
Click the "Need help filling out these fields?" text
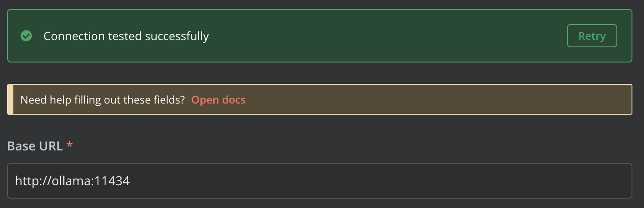click(103, 100)
